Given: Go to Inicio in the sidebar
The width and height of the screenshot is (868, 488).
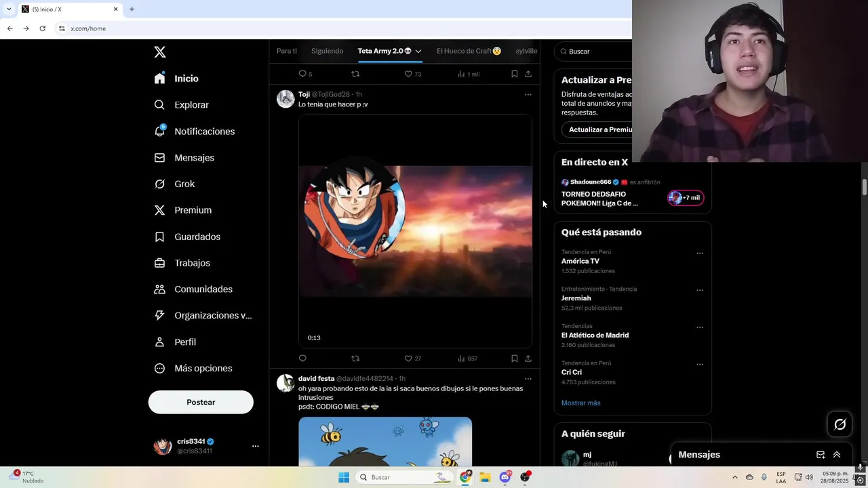Looking at the screenshot, I should pyautogui.click(x=176, y=79).
